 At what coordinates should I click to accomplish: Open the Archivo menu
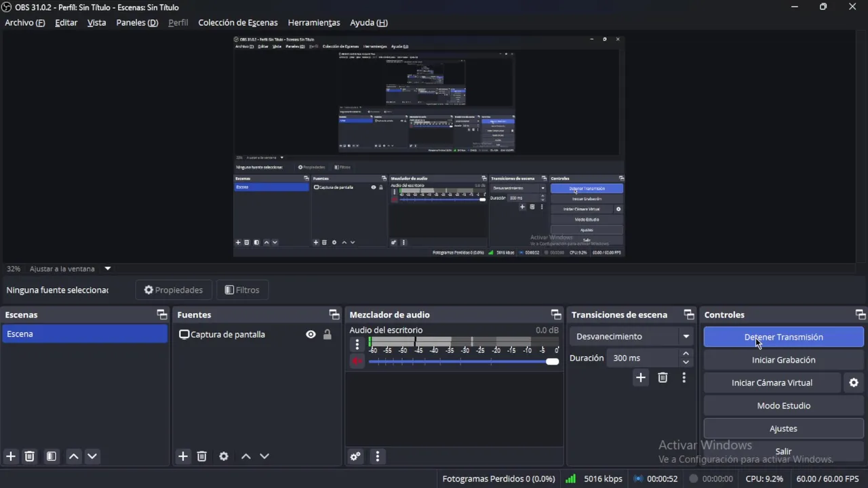pyautogui.click(x=24, y=22)
